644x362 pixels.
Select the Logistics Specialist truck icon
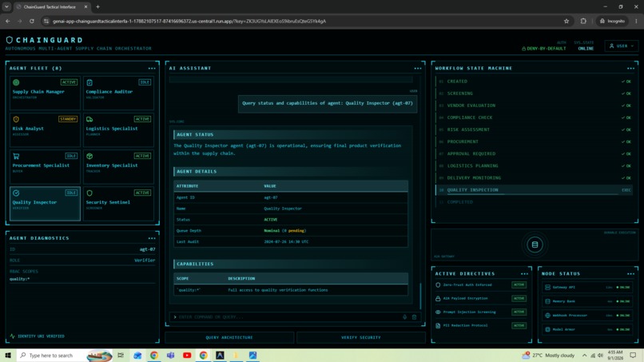(89, 119)
